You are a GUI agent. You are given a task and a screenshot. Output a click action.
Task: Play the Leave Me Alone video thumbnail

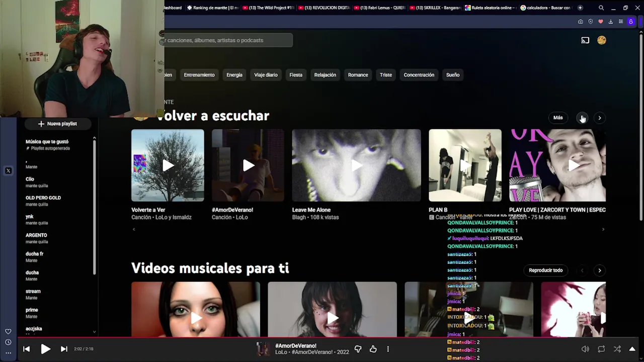coord(356,165)
